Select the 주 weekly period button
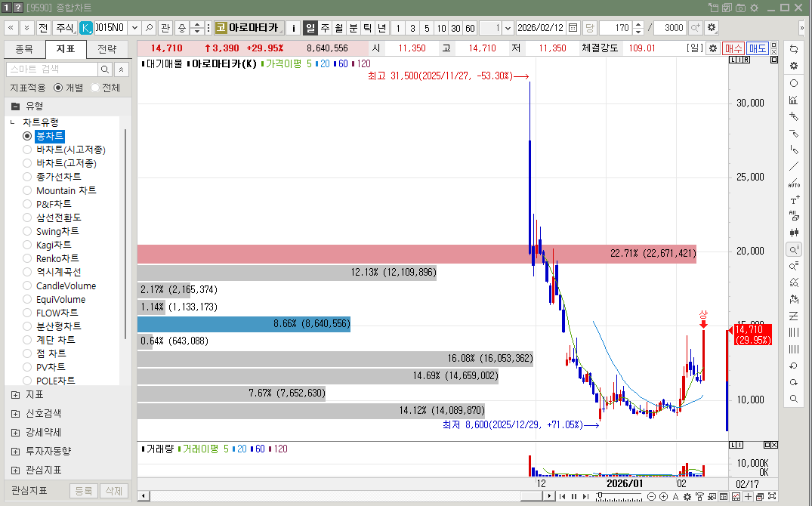Image resolution: width=812 pixels, height=506 pixels. (325, 28)
